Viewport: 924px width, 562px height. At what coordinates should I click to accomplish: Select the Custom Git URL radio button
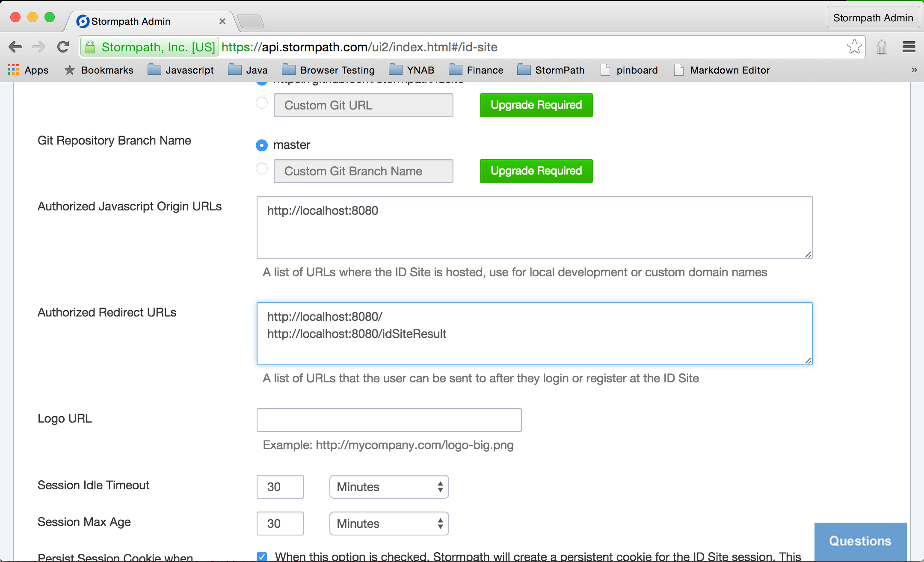(x=262, y=103)
